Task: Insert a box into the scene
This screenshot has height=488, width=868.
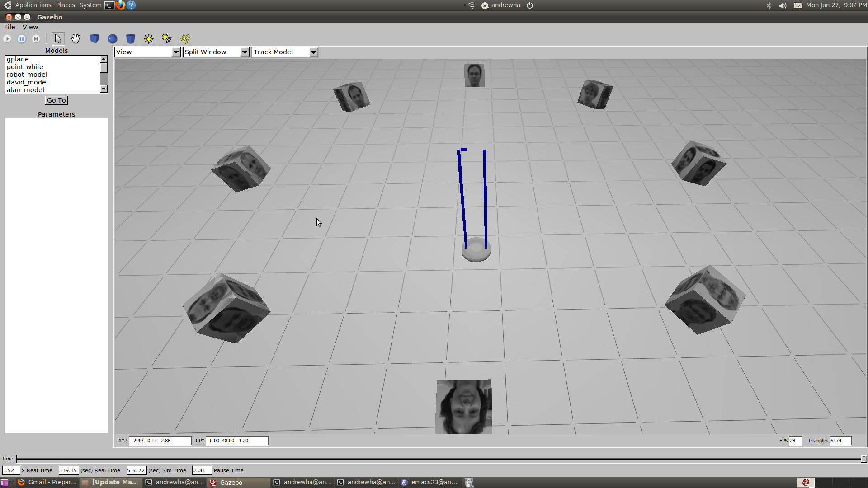Action: coord(94,38)
